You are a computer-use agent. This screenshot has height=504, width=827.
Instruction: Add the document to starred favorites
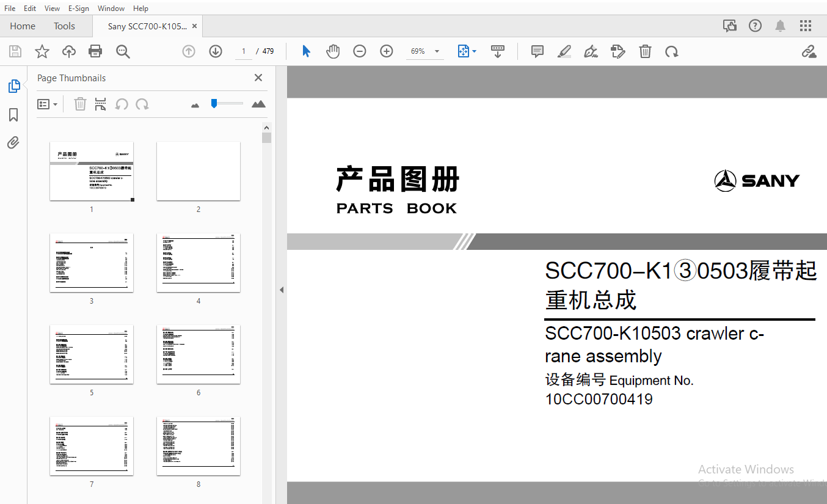tap(42, 51)
